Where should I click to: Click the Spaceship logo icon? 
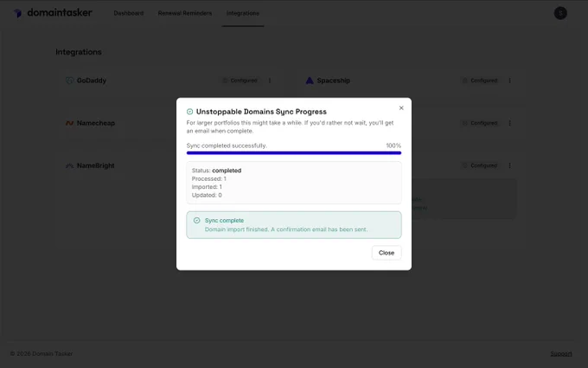pyautogui.click(x=310, y=81)
